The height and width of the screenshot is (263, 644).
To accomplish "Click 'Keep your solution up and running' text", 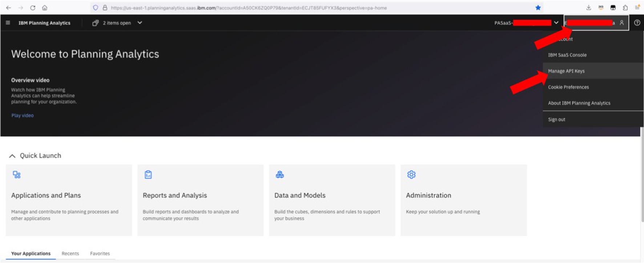I will pos(443,212).
